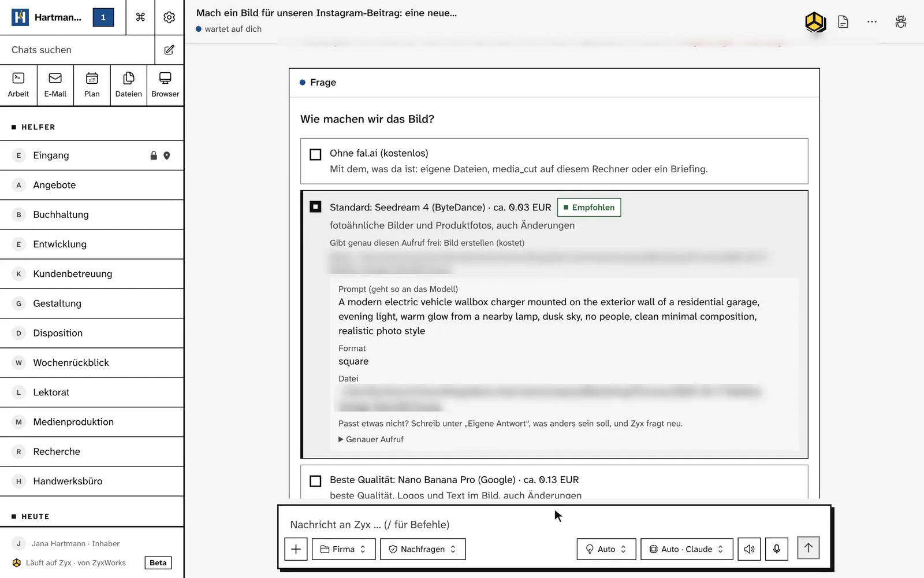This screenshot has width=924, height=578.
Task: Open the Dateien section
Action: pyautogui.click(x=129, y=85)
